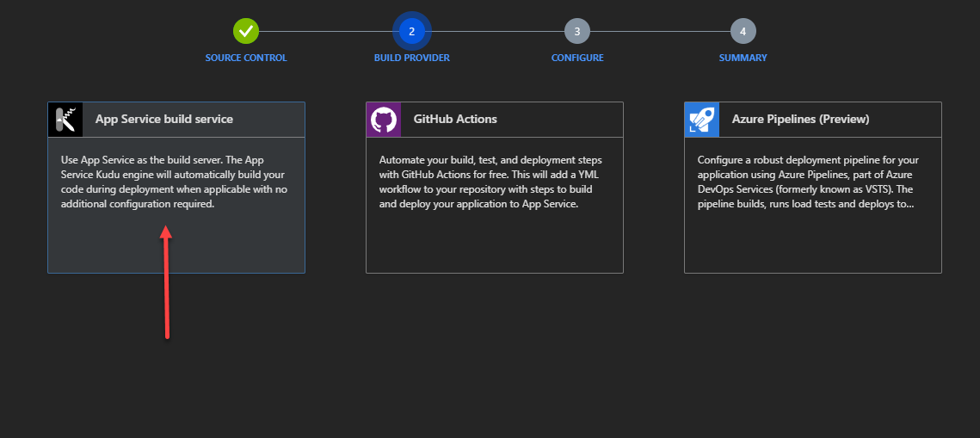Select Azure Pipelines card empty area

[812, 245]
